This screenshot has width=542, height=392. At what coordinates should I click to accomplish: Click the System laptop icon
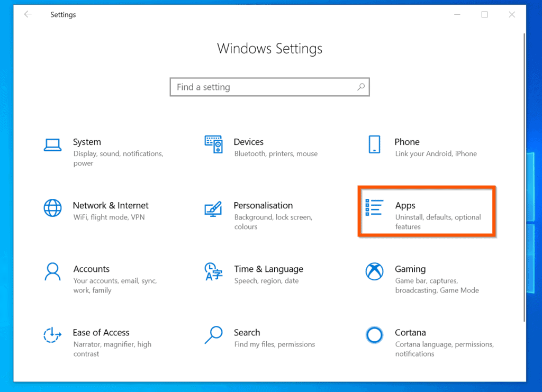52,144
